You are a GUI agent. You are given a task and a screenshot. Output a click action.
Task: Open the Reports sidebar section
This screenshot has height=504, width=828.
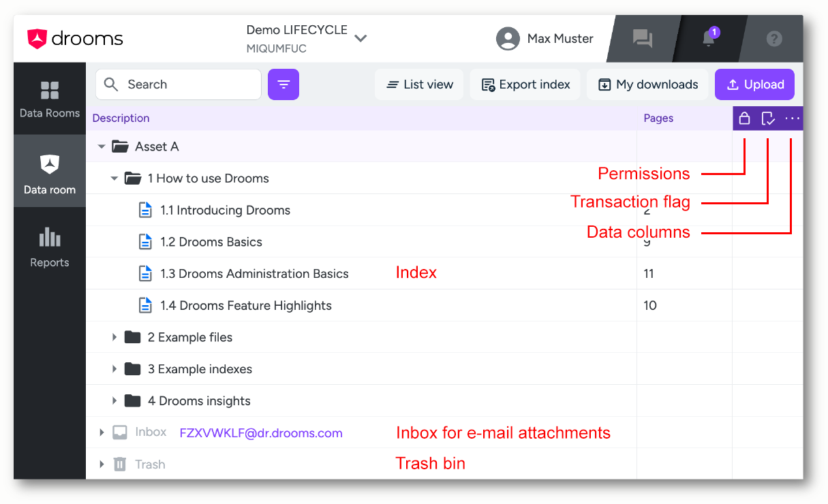(x=50, y=247)
